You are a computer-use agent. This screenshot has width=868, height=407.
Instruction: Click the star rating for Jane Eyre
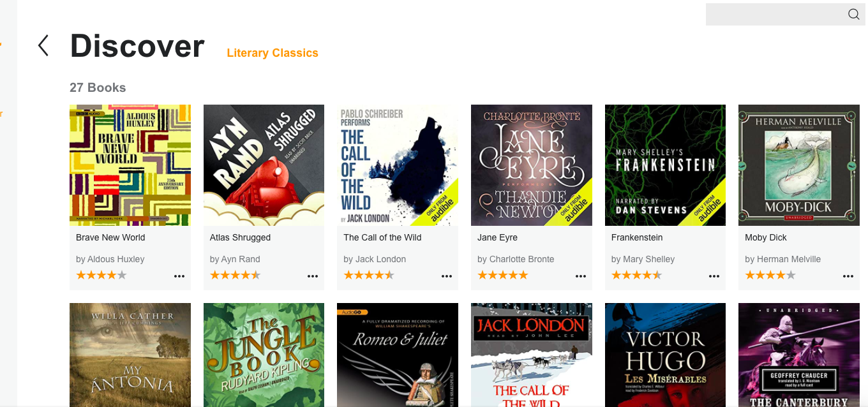503,276
